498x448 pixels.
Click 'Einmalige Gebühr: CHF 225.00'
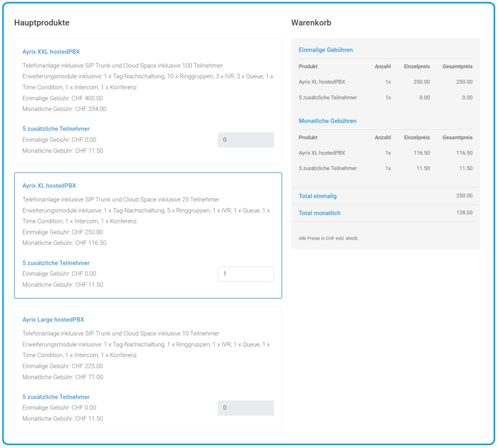pos(63,366)
